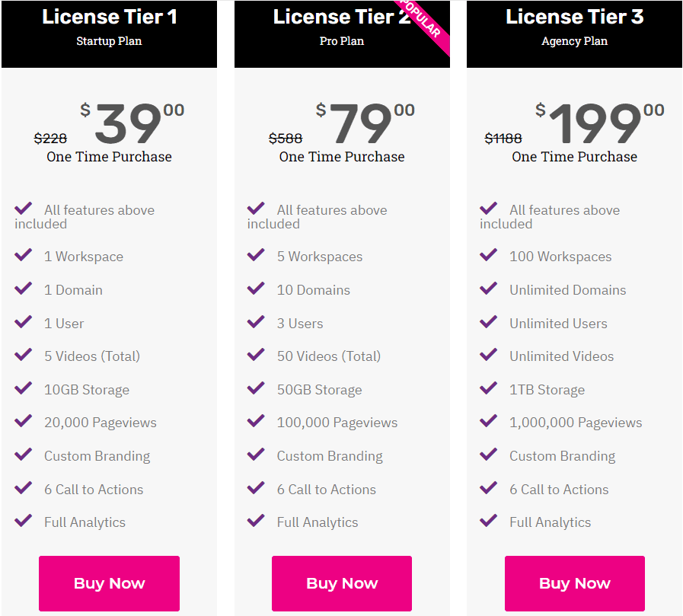The height and width of the screenshot is (616, 683).
Task: Click the checkmark beside 1,000,000 Pageviews
Action: pos(488,422)
